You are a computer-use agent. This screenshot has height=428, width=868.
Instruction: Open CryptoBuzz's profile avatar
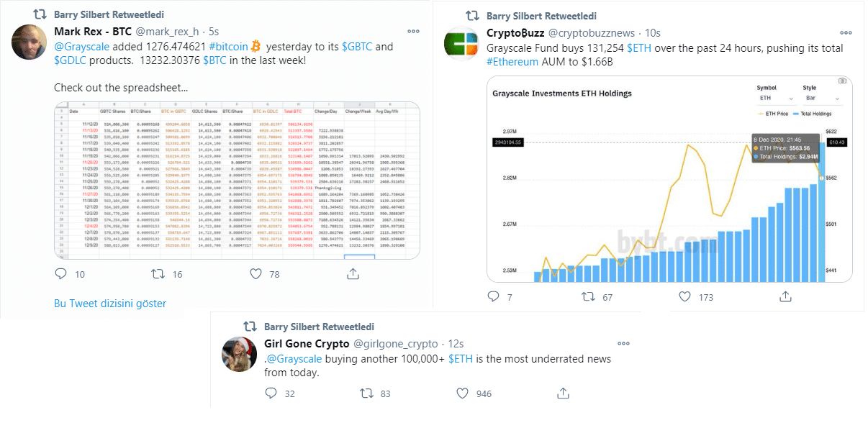click(x=461, y=44)
